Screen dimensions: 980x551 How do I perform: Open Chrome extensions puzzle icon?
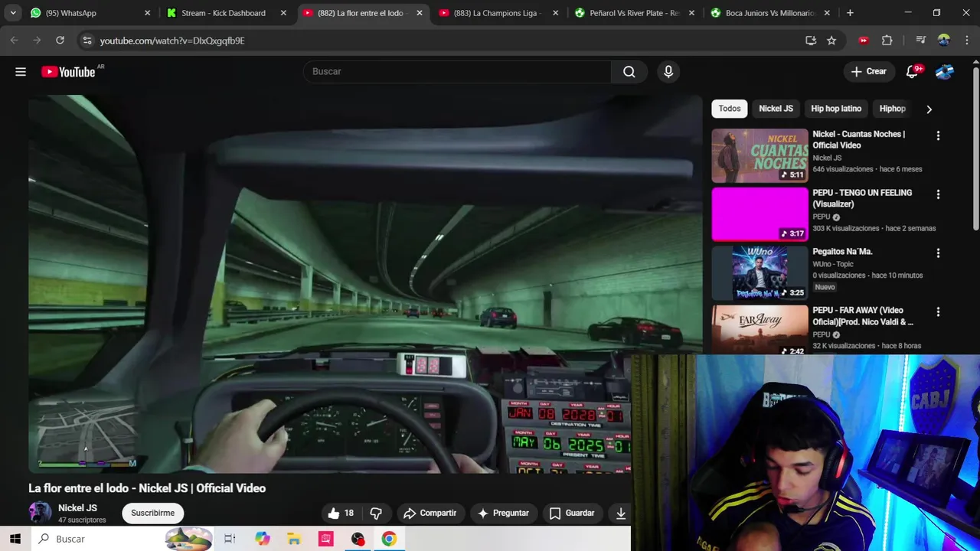(x=887, y=41)
